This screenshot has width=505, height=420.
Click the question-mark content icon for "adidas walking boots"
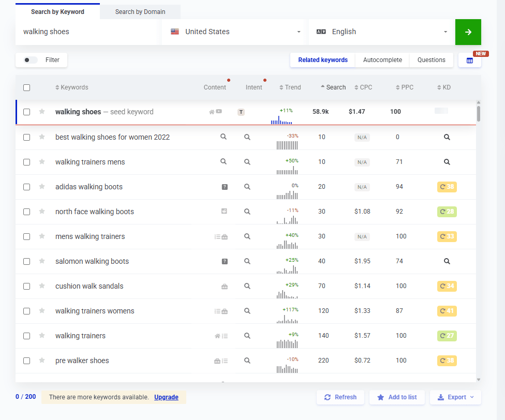(x=224, y=187)
